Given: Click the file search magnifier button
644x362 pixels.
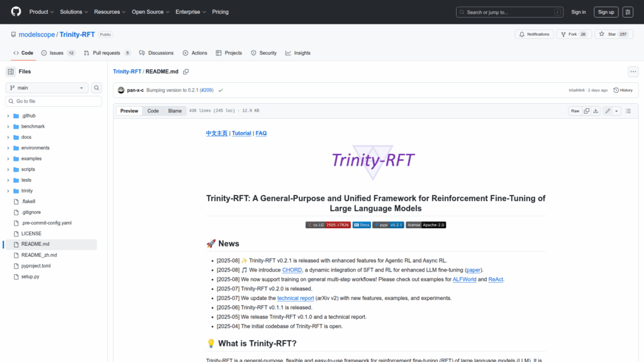Looking at the screenshot, I should point(97,88).
